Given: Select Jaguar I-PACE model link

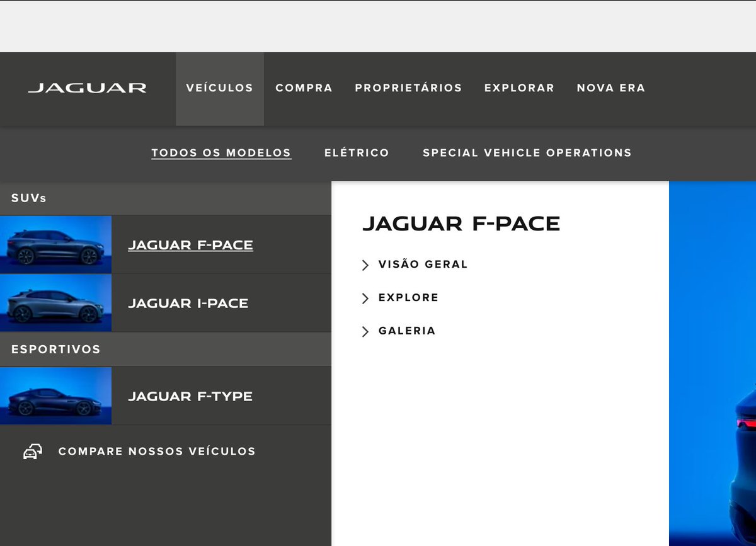Looking at the screenshot, I should tap(188, 304).
